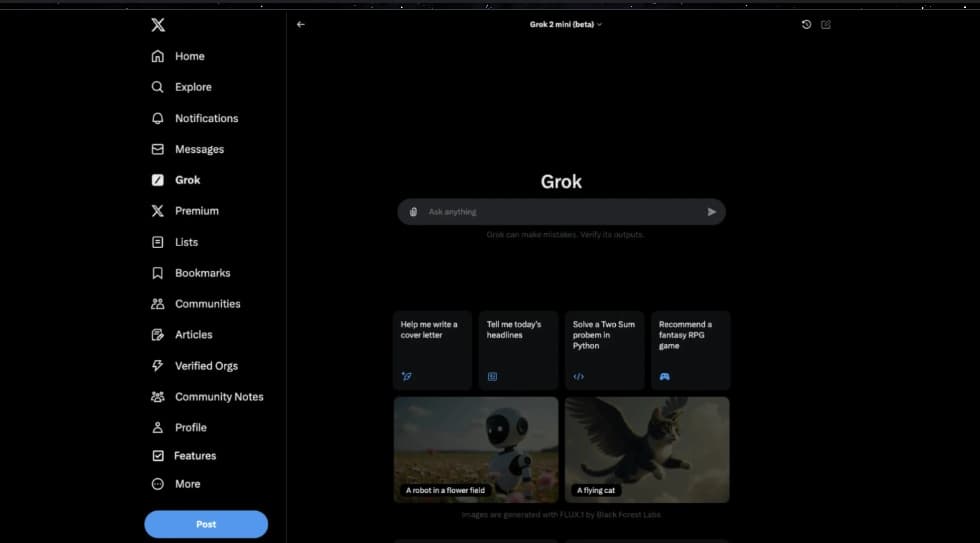Click the headlines card news icon
This screenshot has height=543, width=980.
[492, 376]
